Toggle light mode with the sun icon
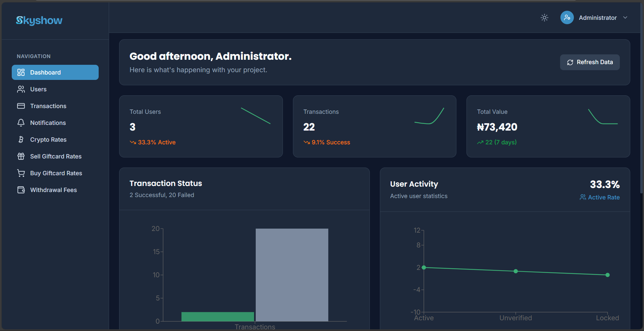This screenshot has height=331, width=644. coord(544,17)
